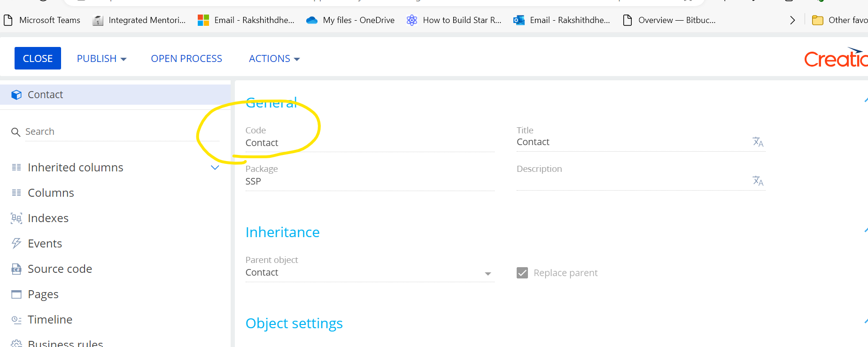Open translation for Title field

758,142
